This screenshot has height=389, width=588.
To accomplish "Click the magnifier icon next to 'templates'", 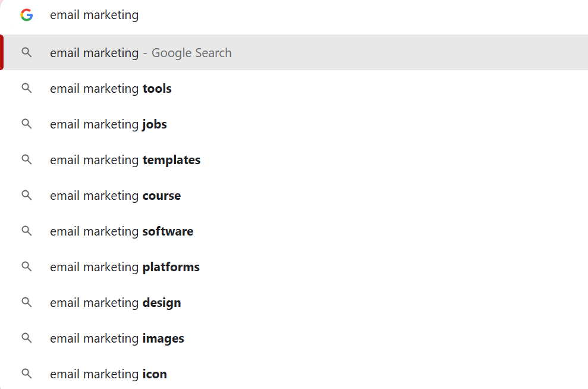I will point(26,159).
